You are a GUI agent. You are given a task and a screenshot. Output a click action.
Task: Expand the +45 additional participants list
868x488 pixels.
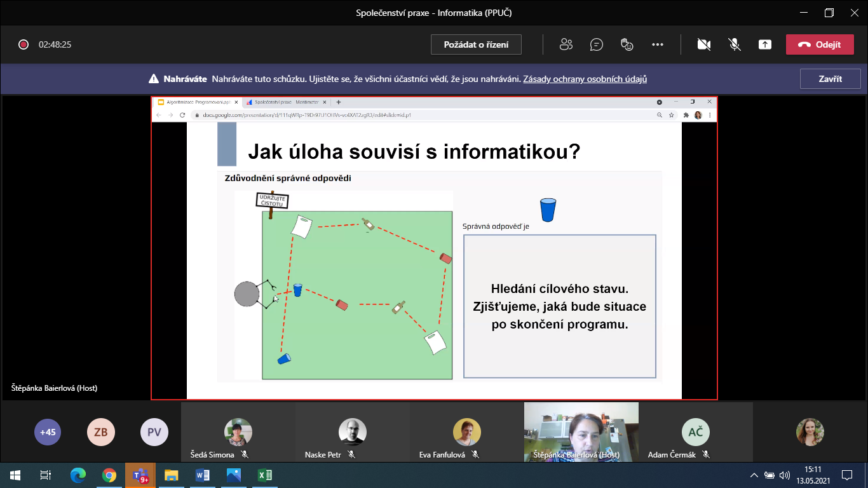[x=48, y=432]
